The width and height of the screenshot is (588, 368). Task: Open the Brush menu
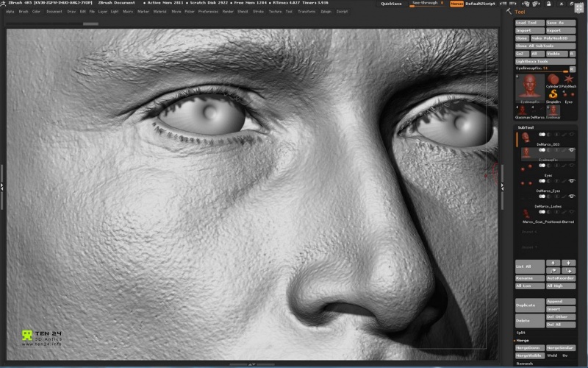coord(24,12)
